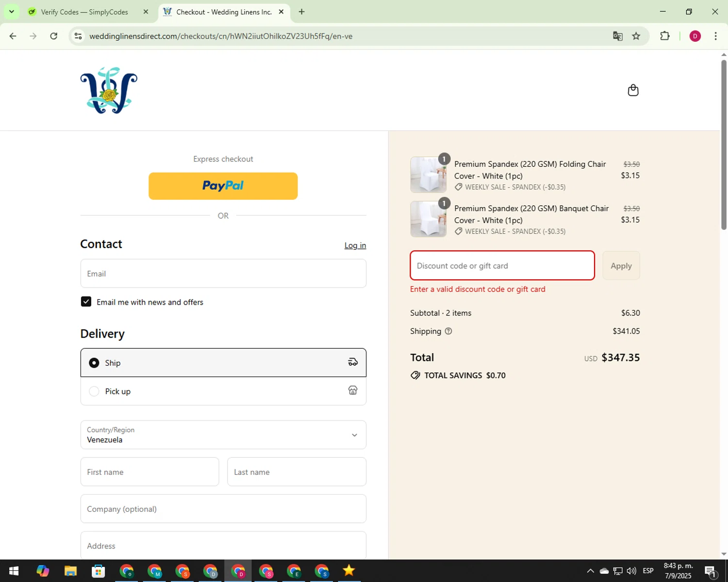This screenshot has height=582, width=728.
Task: Click the browser address bar URL
Action: (221, 36)
